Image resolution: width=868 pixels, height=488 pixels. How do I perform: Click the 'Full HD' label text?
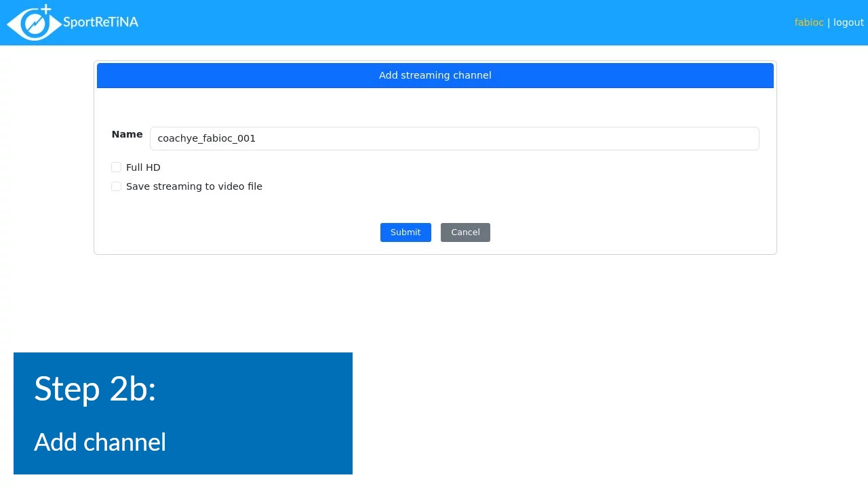pos(143,167)
